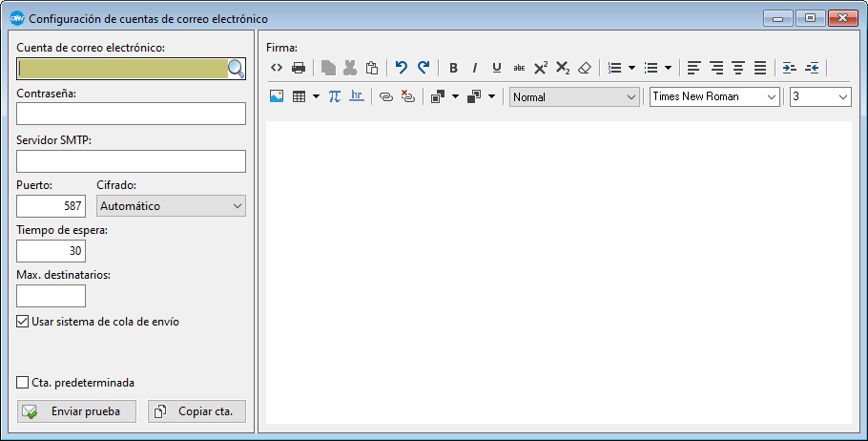Check Cta. predeterminada option

pos(22,382)
